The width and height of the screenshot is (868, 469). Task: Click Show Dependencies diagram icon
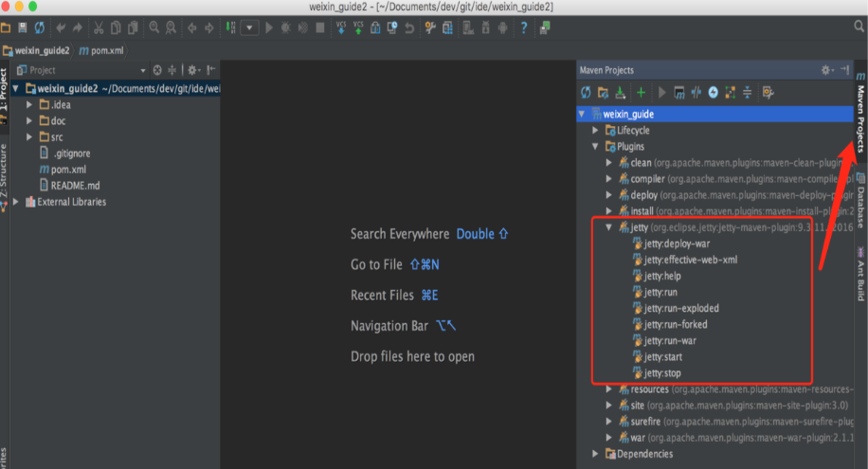[731, 93]
